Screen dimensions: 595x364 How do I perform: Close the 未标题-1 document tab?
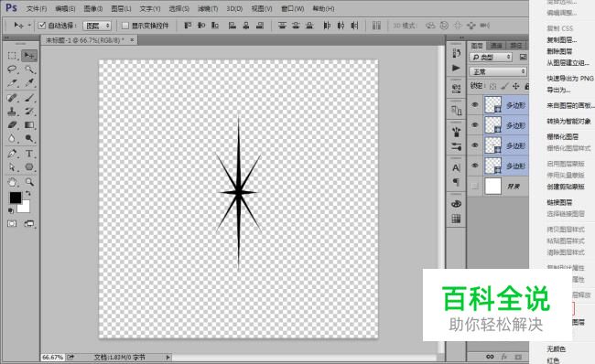[x=132, y=39]
